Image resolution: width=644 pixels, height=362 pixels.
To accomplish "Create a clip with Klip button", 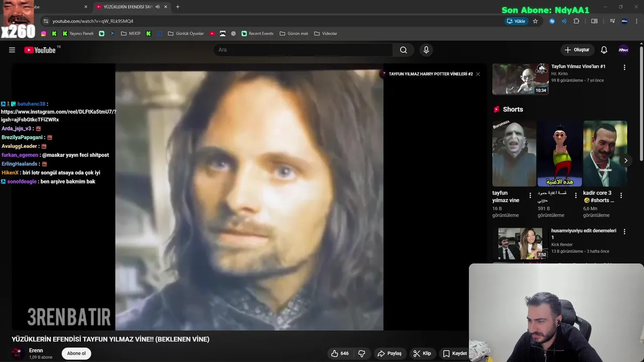I will pyautogui.click(x=422, y=353).
